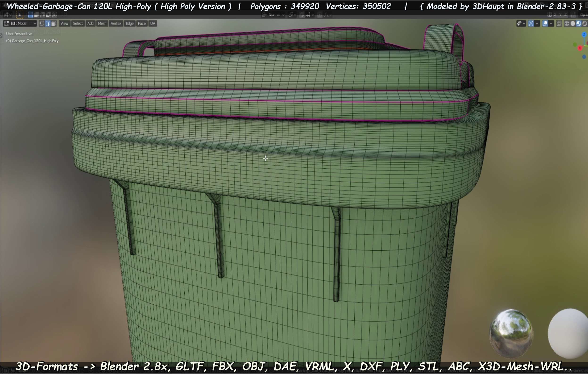588x374 pixels.
Task: Open the pivot point dropdown
Action: click(292, 15)
